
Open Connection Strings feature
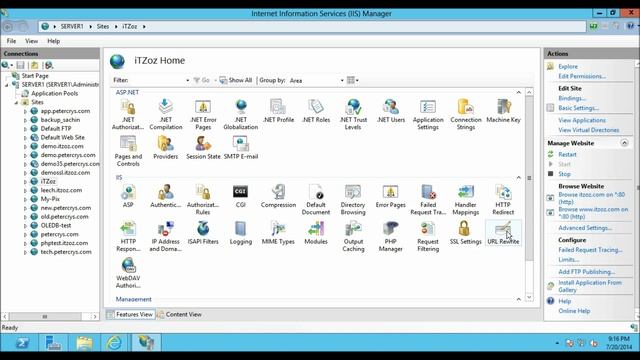pyautogui.click(x=465, y=115)
